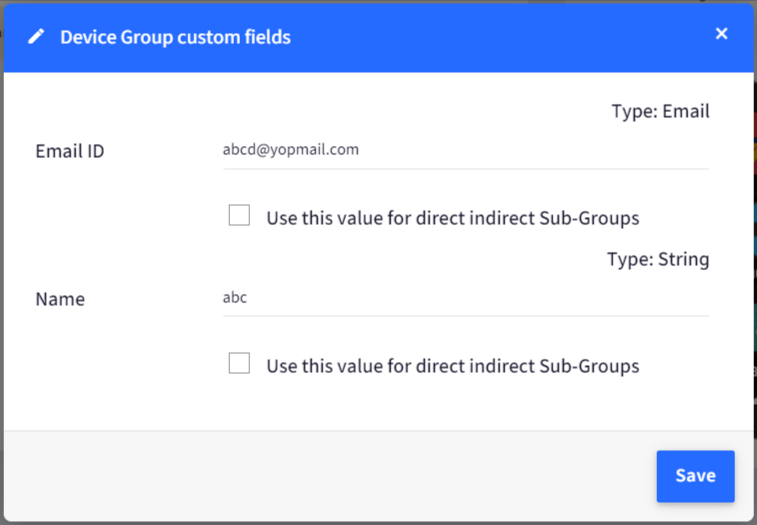Save the custom fields
Viewport: 757px width, 525px height.
695,476
